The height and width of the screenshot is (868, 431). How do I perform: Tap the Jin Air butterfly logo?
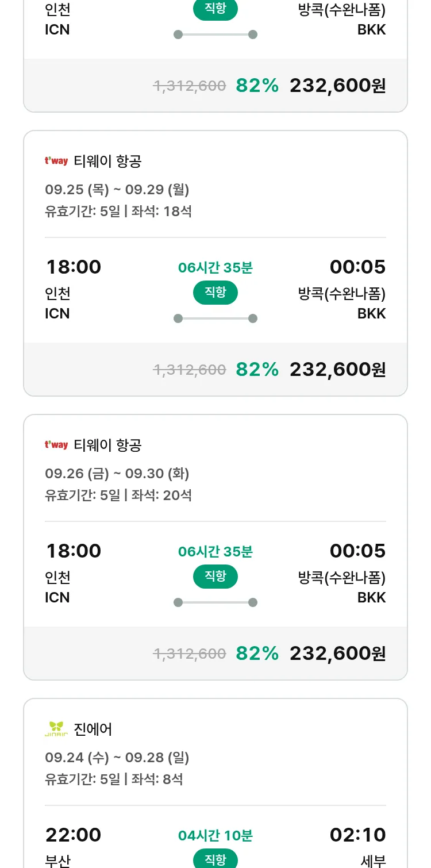pos(56,729)
